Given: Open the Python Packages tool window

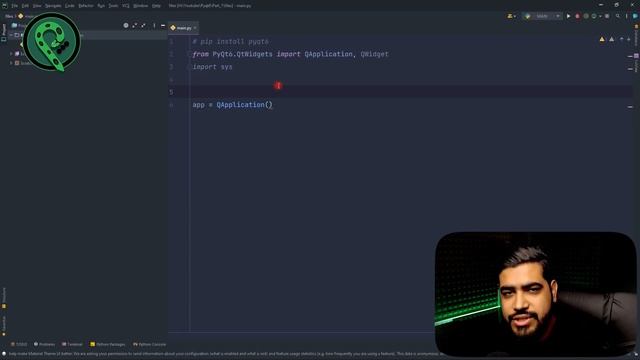Looking at the screenshot, I should [x=108, y=344].
